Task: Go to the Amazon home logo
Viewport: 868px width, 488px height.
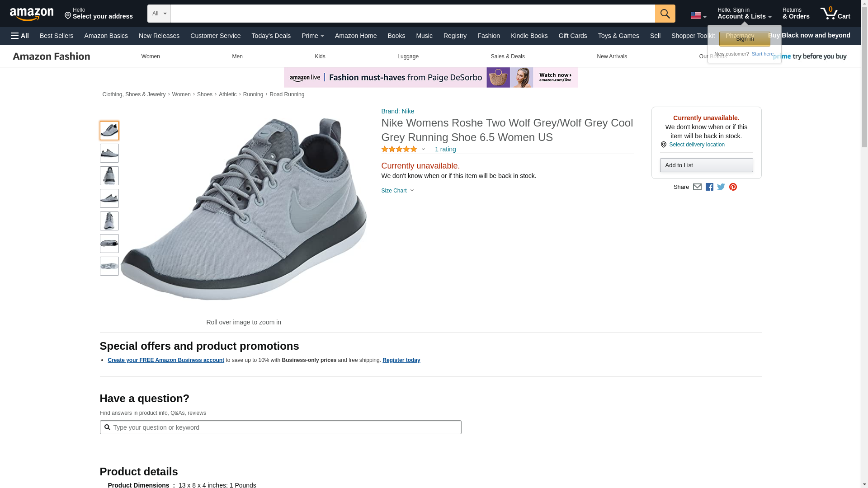Action: point(32,14)
